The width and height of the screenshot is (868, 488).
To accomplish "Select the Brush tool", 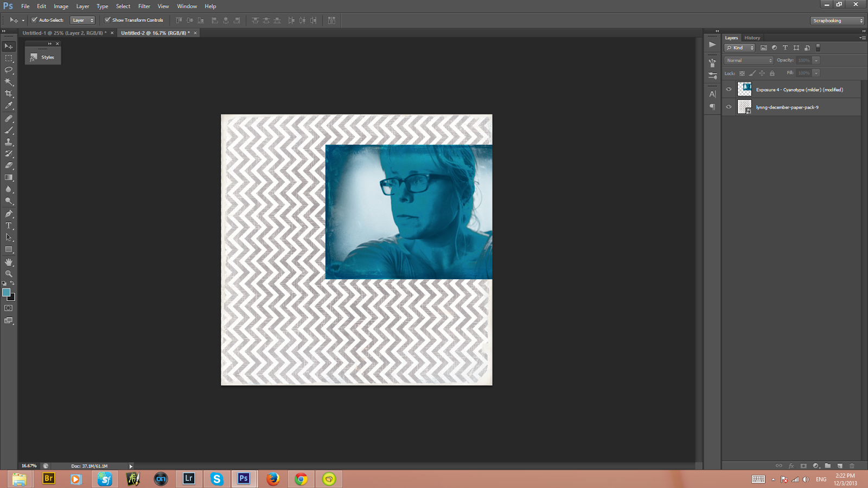I will point(9,130).
